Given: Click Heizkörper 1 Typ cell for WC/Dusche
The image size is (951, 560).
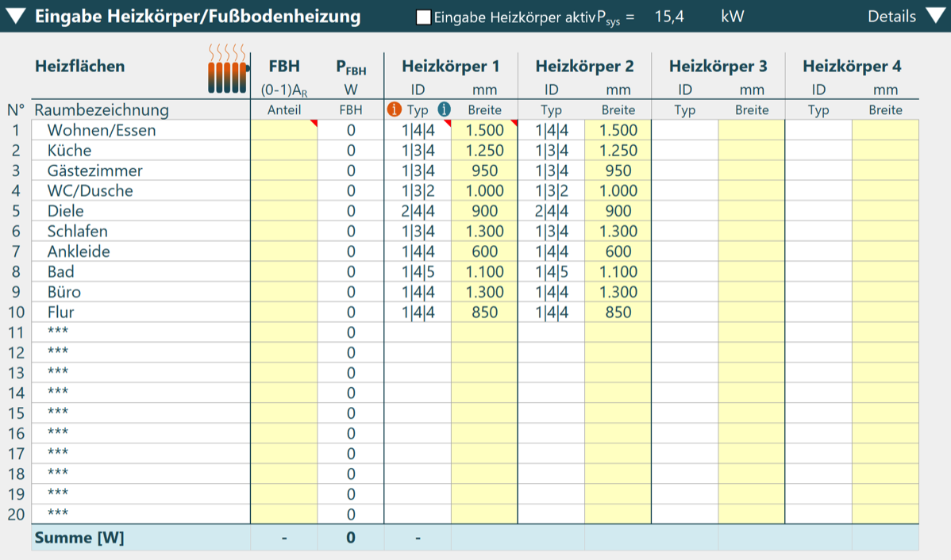Looking at the screenshot, I should (418, 191).
